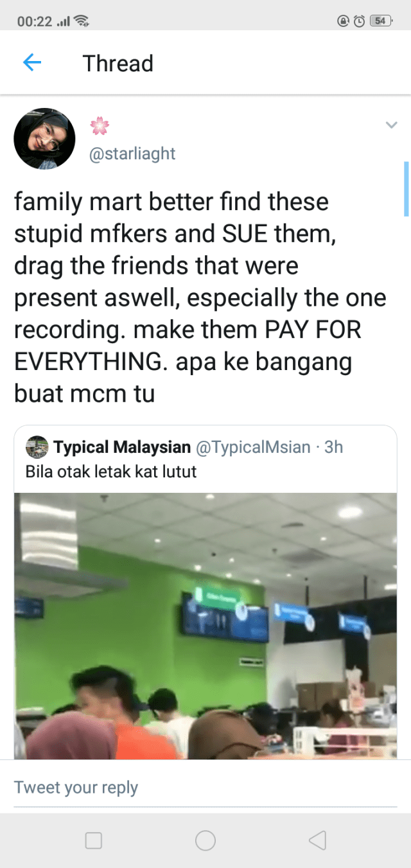
Task: Tap the Android recent apps square
Action: [94, 840]
